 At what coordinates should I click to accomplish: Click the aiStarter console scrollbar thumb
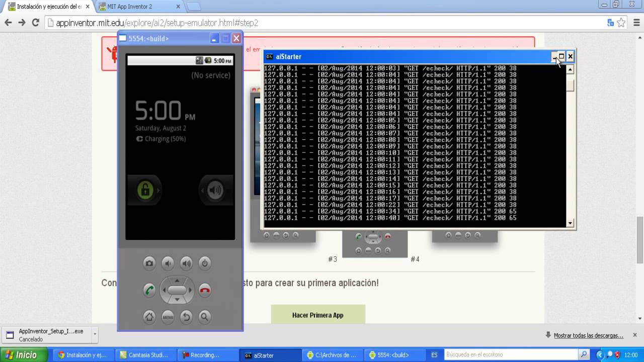pyautogui.click(x=570, y=86)
